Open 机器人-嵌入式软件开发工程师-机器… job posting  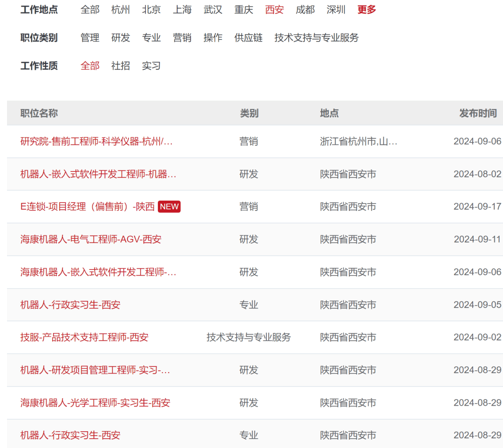(x=98, y=174)
